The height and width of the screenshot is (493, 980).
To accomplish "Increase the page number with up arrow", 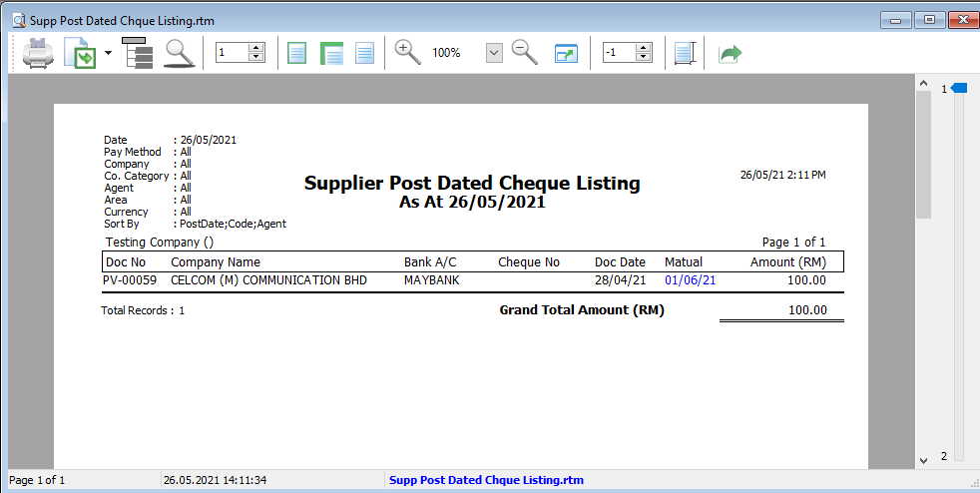I will [x=256, y=48].
